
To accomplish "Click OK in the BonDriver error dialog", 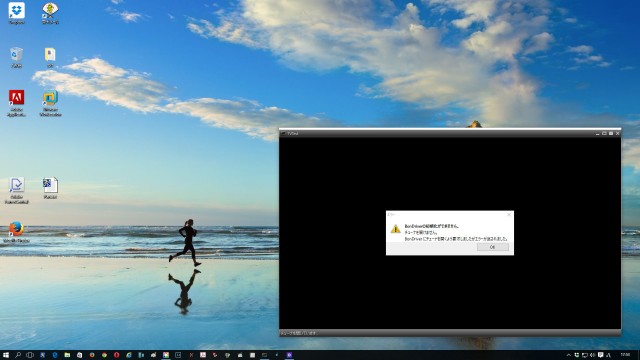I will click(x=493, y=247).
